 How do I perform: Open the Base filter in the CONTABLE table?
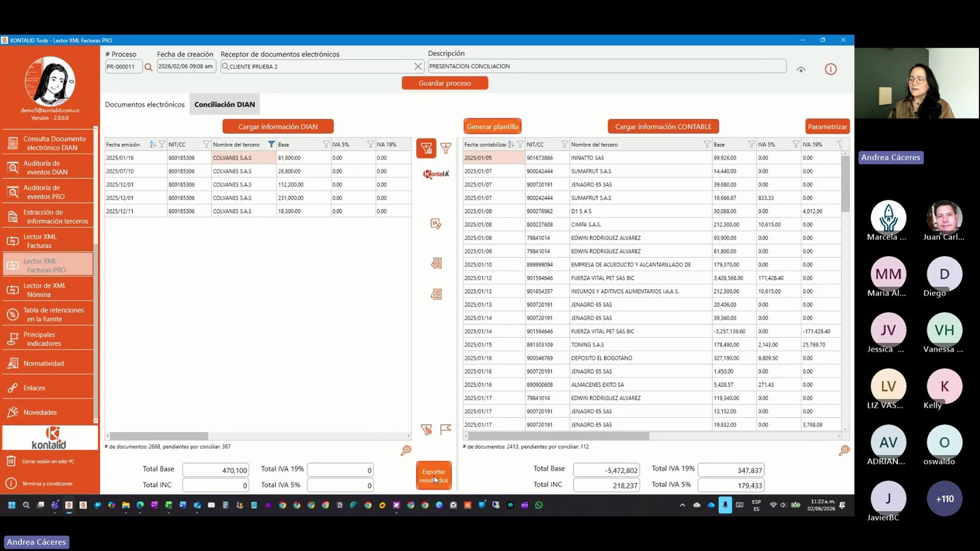pos(752,145)
